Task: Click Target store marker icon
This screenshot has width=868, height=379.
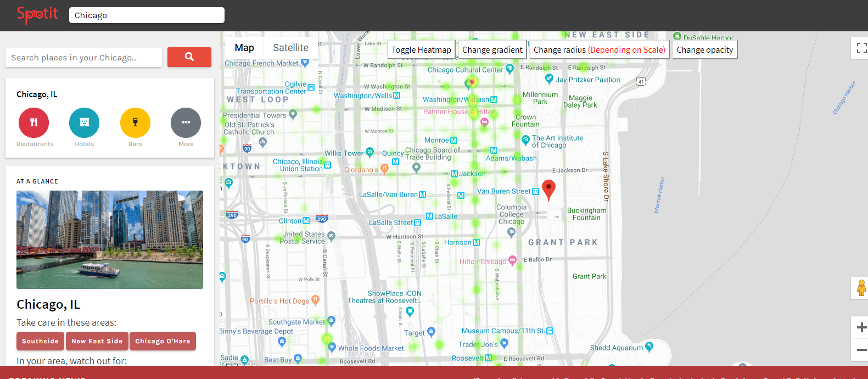Action: (x=431, y=332)
